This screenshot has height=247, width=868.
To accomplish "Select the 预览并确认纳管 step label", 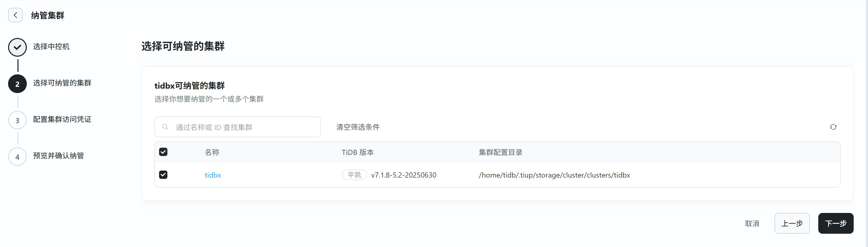I will point(58,156).
